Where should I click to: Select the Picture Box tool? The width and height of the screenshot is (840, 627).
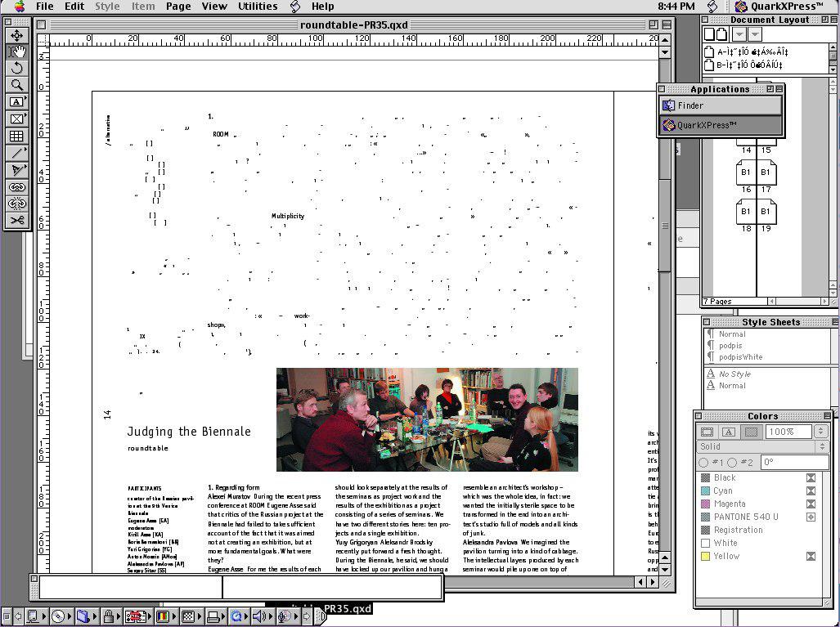click(16, 119)
